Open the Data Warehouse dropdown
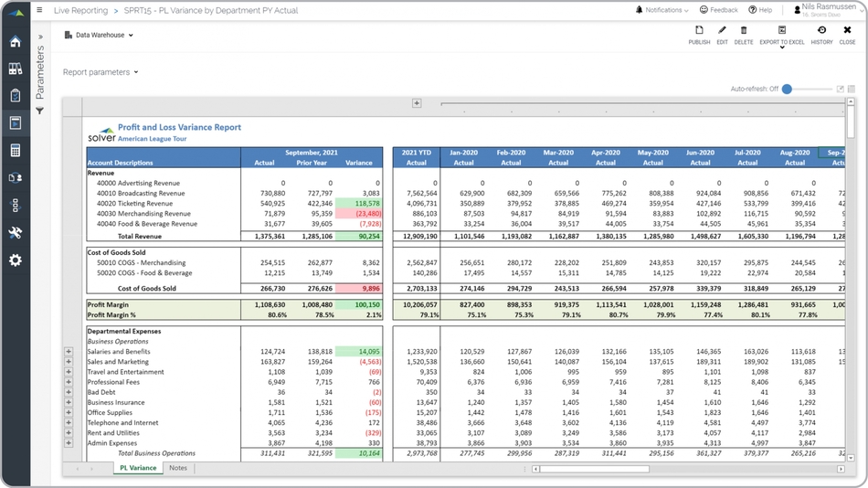The width and height of the screenshot is (868, 488). tap(100, 36)
